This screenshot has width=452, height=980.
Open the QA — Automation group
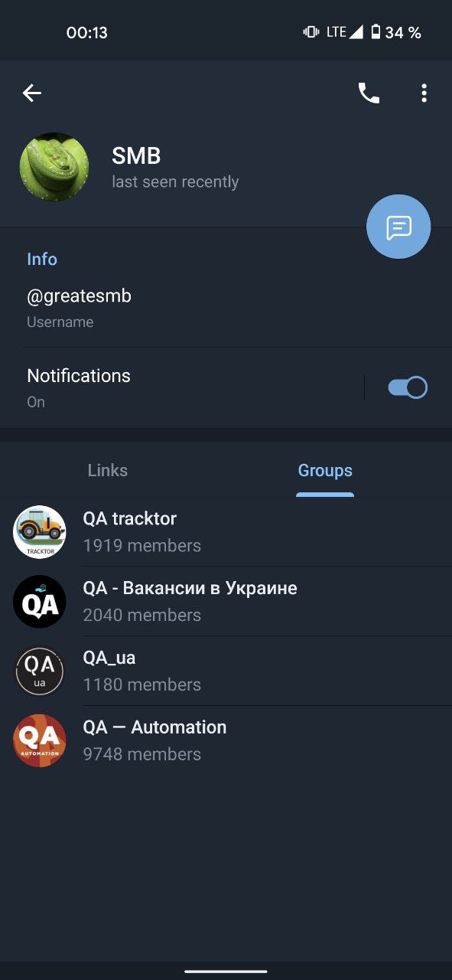tap(226, 741)
